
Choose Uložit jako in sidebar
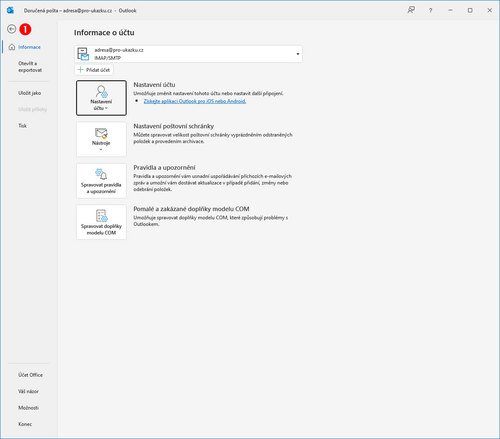tap(30, 93)
